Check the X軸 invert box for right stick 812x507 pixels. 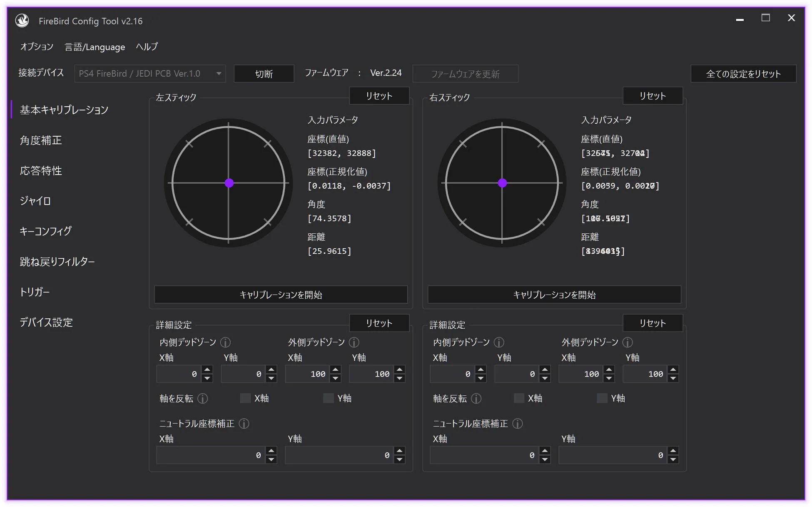[x=519, y=398]
